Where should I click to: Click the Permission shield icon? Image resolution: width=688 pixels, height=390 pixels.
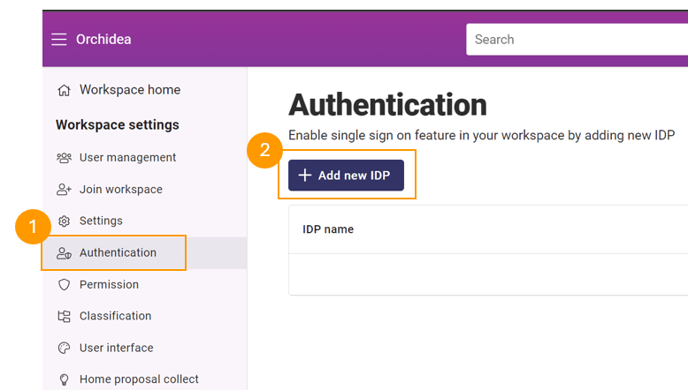(x=64, y=285)
